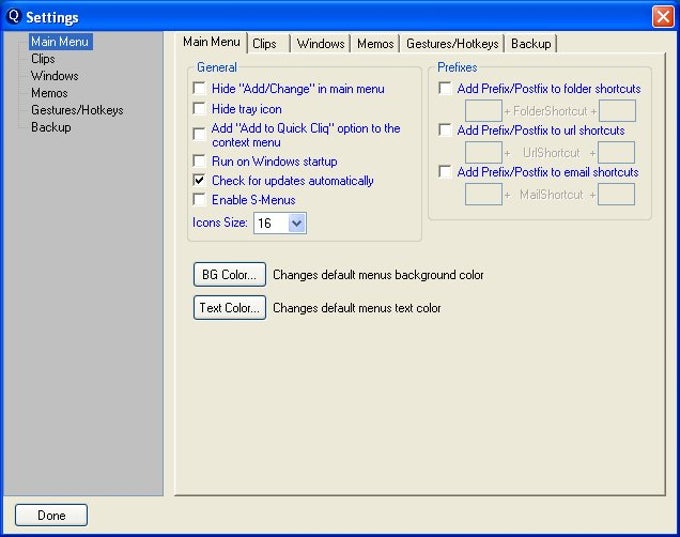
Task: Open the Icons Size dropdown
Action: [297, 223]
